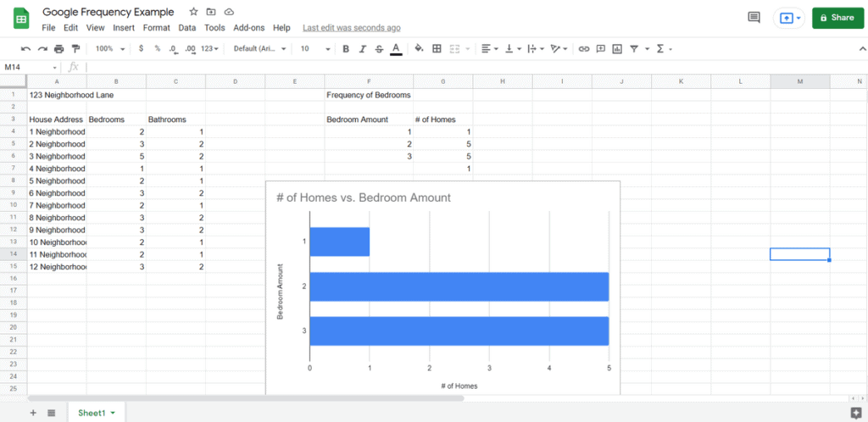Star the document
The height and width of the screenshot is (422, 868).
[x=193, y=12]
